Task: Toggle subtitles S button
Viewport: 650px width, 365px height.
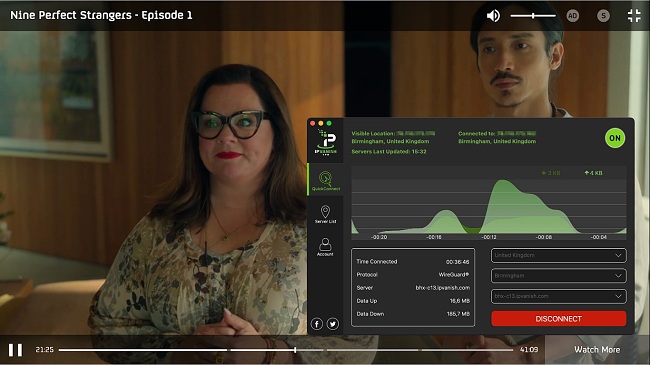Action: coord(603,16)
